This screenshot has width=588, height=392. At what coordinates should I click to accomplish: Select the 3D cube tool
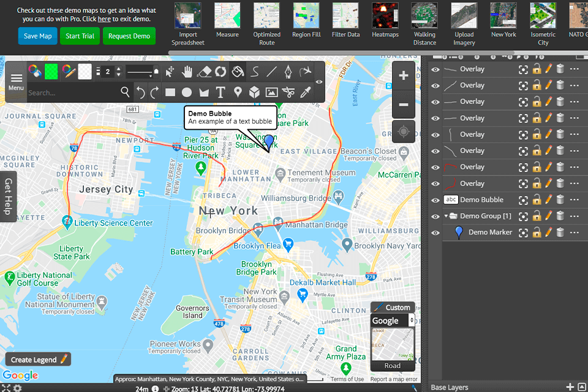coord(254,92)
